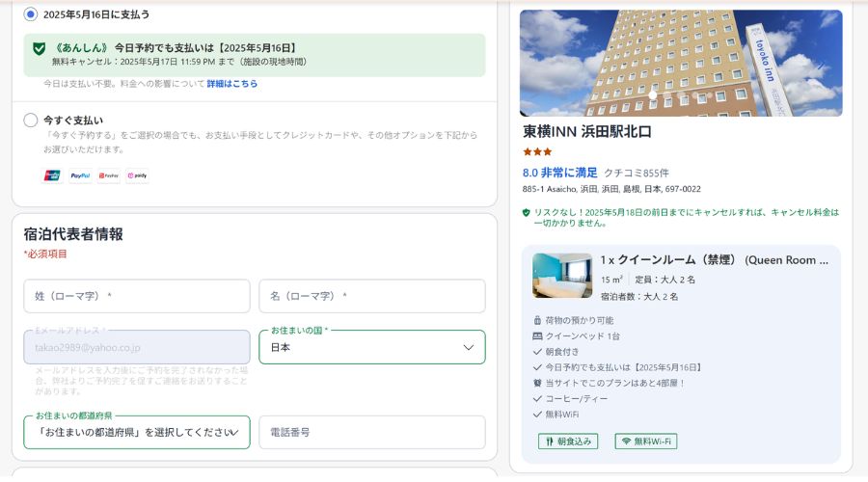Click the 東横INN 浜田駅北口 hotel title
Screen dimensions: 868x482
point(586,132)
